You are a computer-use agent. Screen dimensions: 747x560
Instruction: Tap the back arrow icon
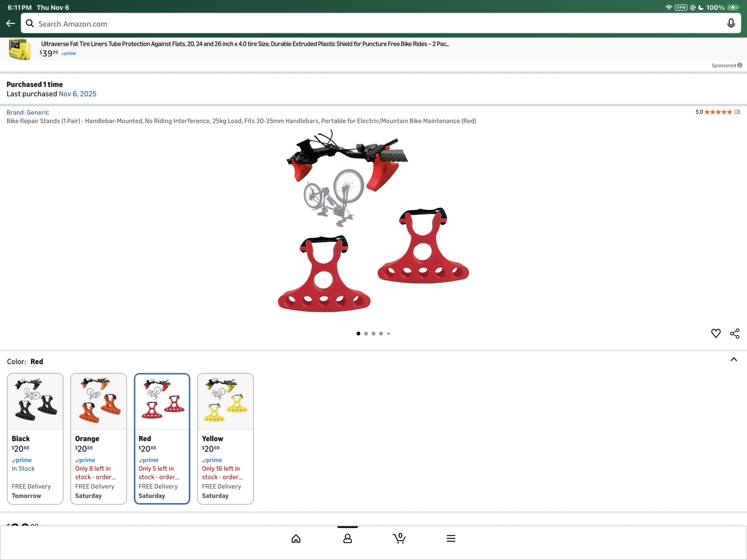(10, 24)
